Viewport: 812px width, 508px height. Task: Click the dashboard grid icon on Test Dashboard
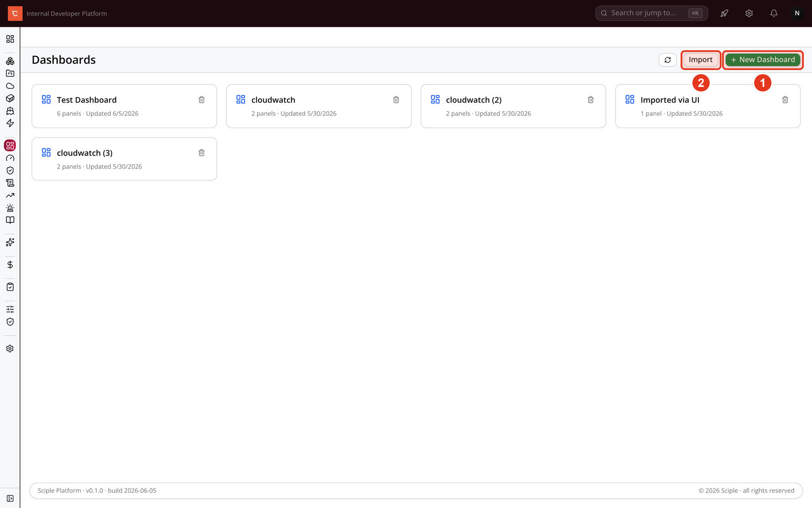coord(46,100)
